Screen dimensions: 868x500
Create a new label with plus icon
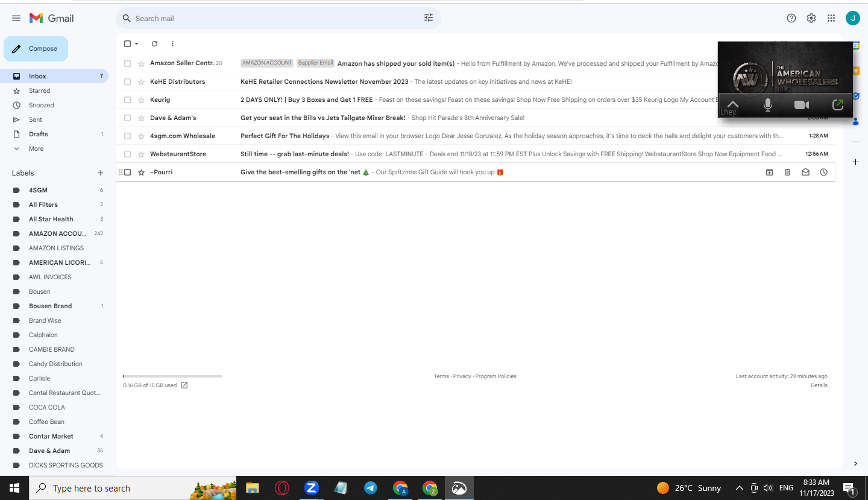100,173
